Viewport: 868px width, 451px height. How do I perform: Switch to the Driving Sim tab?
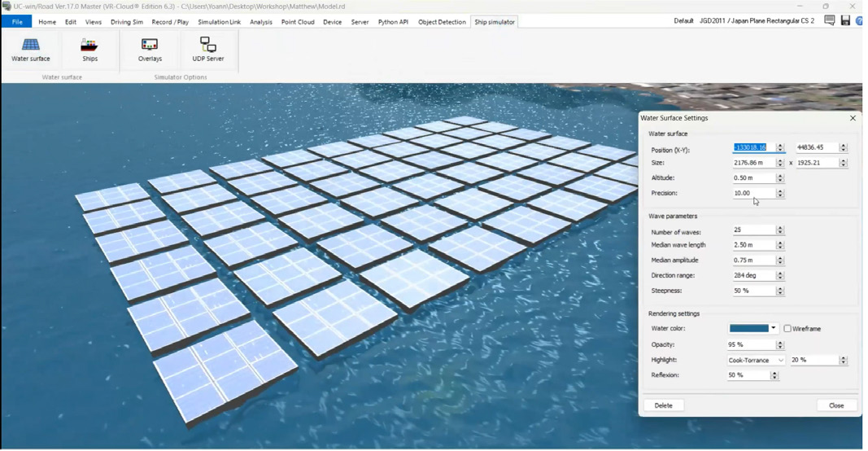pos(127,22)
